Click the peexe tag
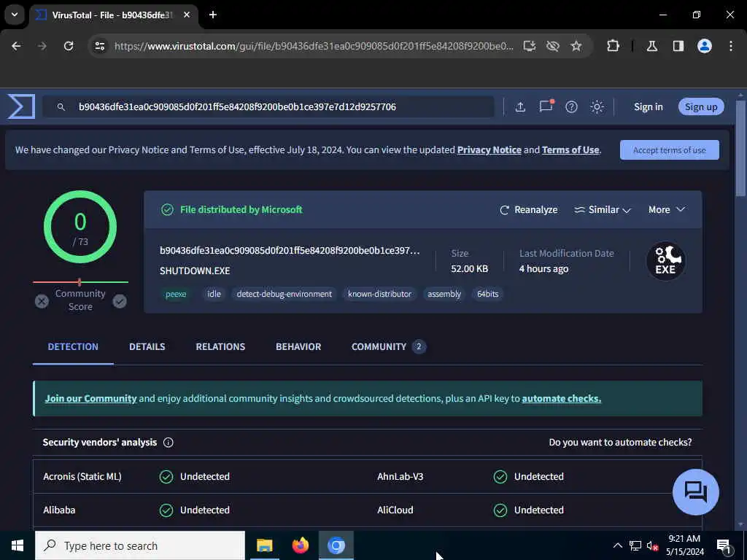 [176, 294]
